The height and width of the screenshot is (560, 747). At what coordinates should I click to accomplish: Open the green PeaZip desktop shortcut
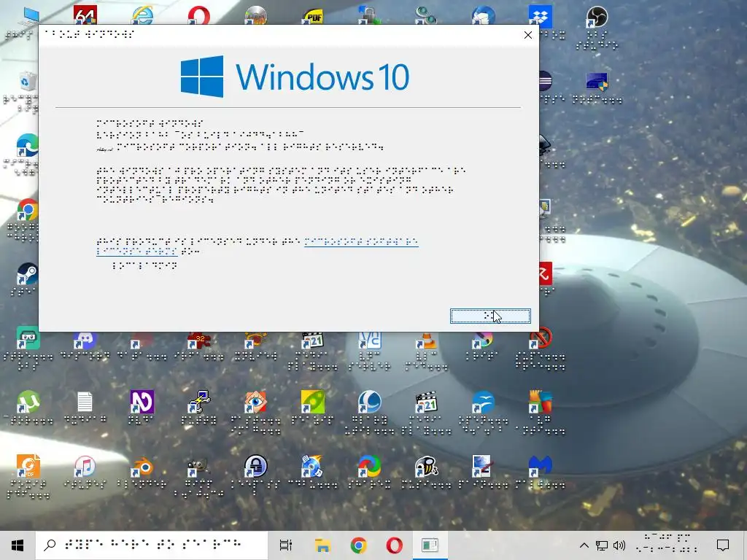[x=313, y=402]
